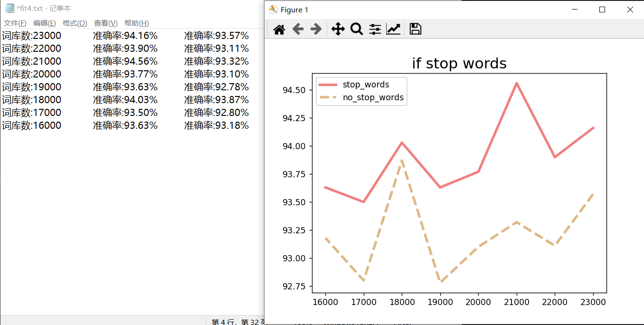Click value 准确率:94.03% in Notepad
The height and width of the screenshot is (325, 644).
pos(125,100)
